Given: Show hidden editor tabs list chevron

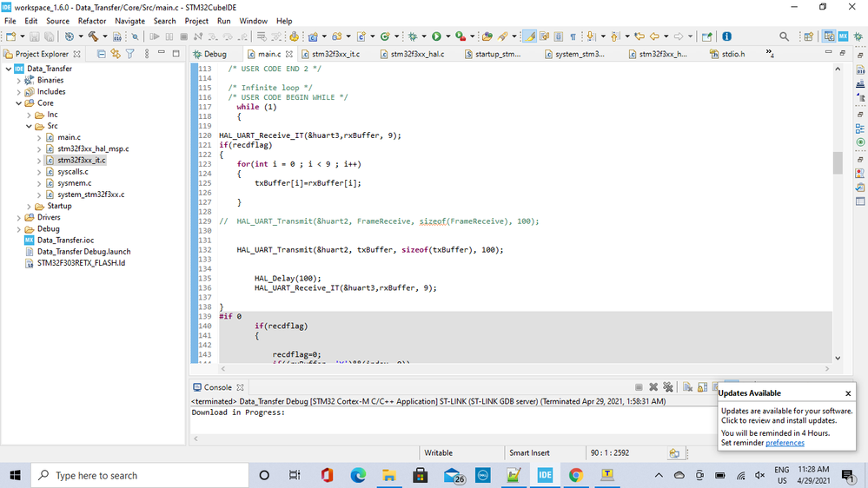Looking at the screenshot, I should (770, 53).
